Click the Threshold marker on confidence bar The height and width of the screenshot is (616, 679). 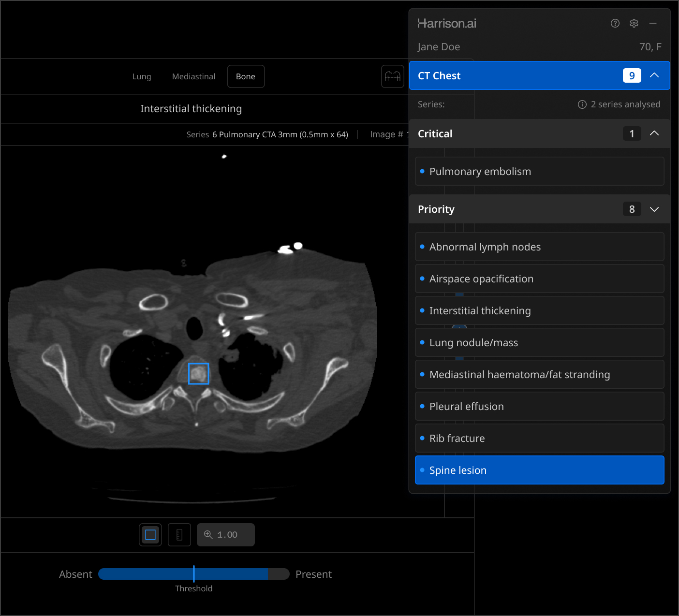tap(194, 574)
